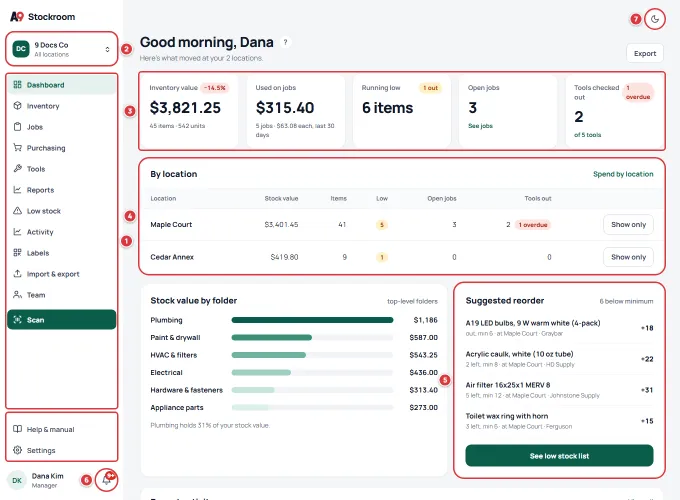The height and width of the screenshot is (500, 680).
Task: Follow the See jobs link
Action: point(480,126)
